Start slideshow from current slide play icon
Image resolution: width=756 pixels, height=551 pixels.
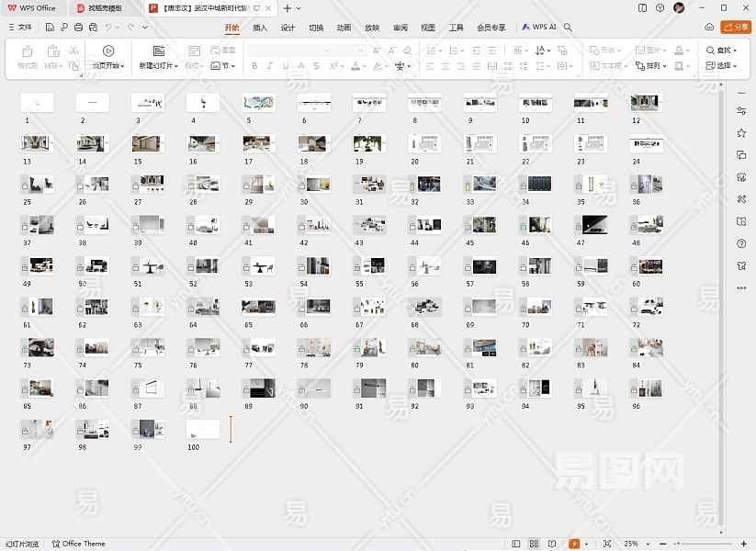tap(108, 51)
